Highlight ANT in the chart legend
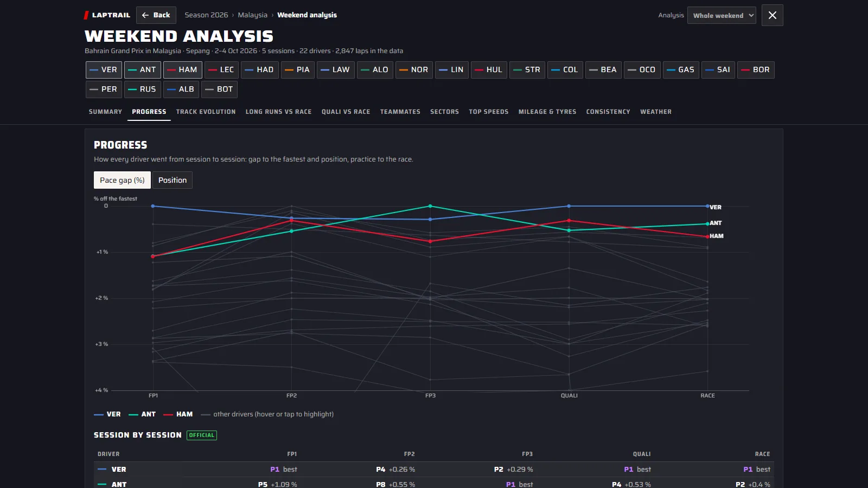 click(x=142, y=414)
